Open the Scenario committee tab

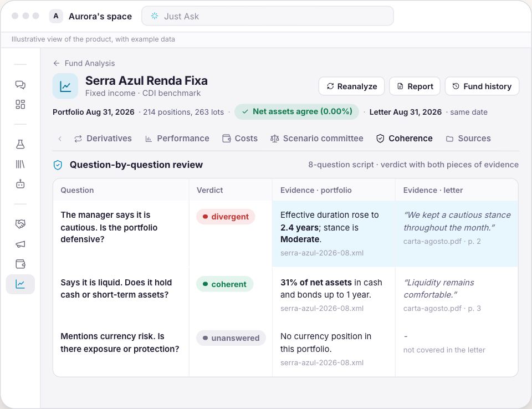[316, 139]
